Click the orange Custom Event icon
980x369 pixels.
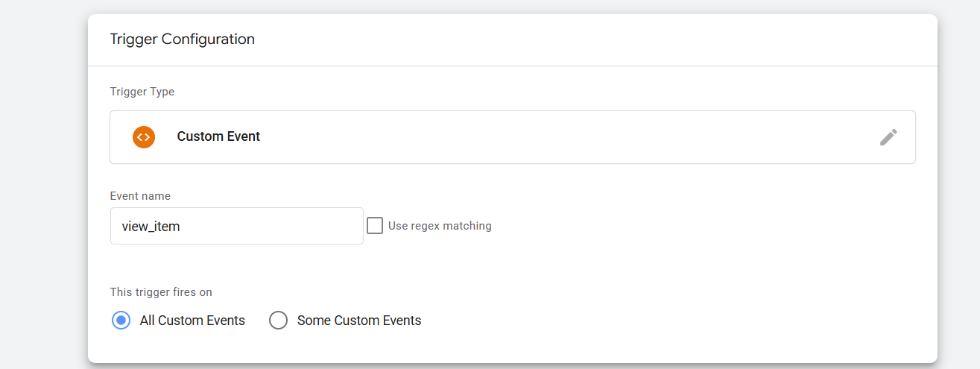(x=144, y=137)
